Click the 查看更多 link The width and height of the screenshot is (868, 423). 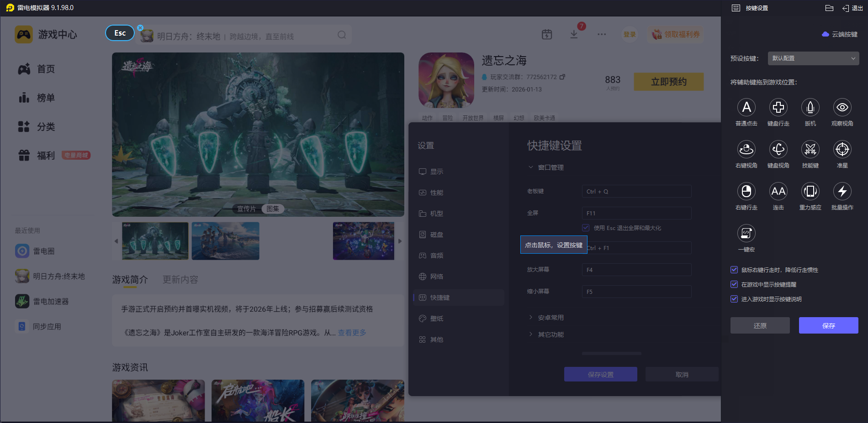(352, 333)
